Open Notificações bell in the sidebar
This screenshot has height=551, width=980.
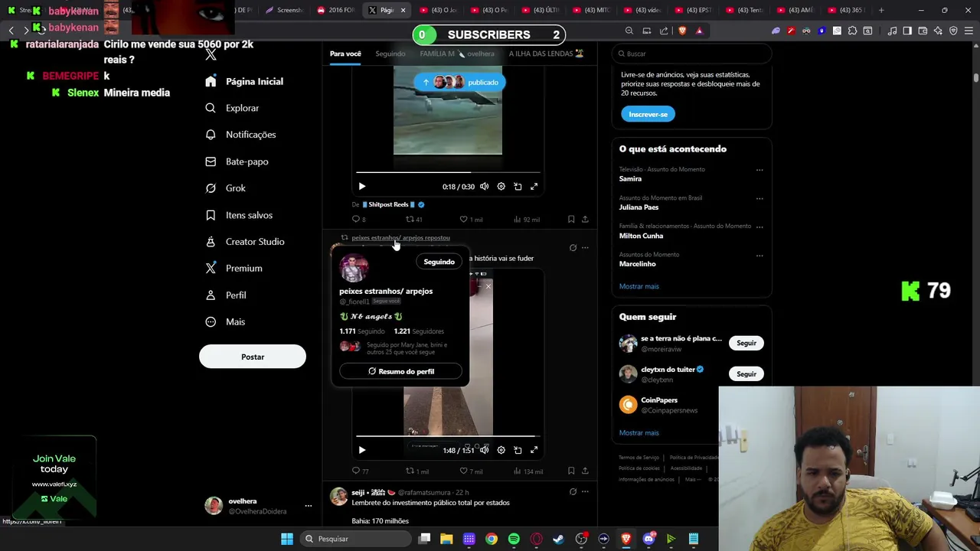point(240,135)
